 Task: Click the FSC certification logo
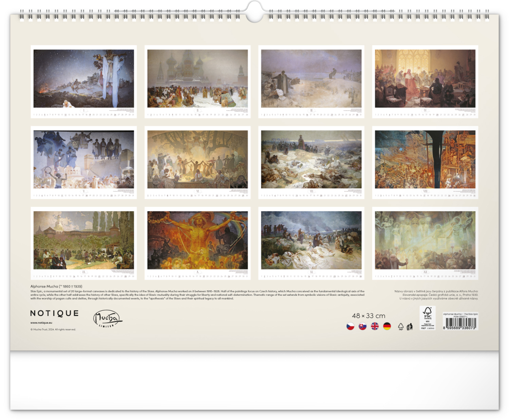point(427,318)
